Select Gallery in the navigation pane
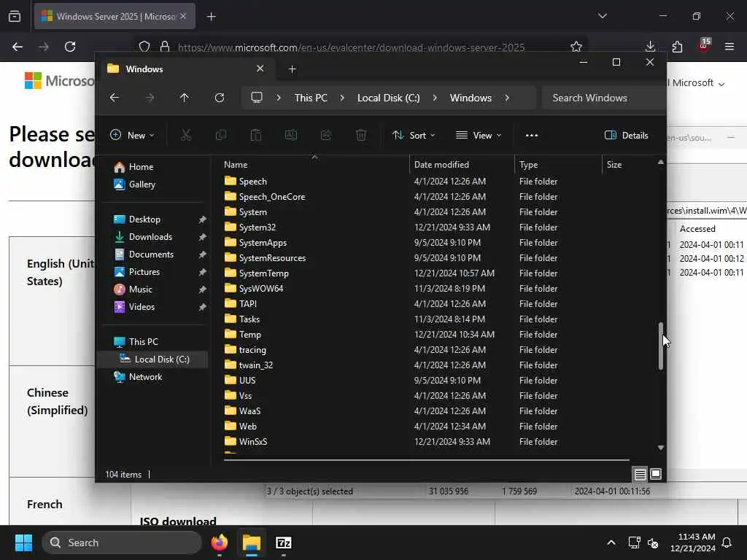Screen dimensions: 747x560 [x=142, y=184]
